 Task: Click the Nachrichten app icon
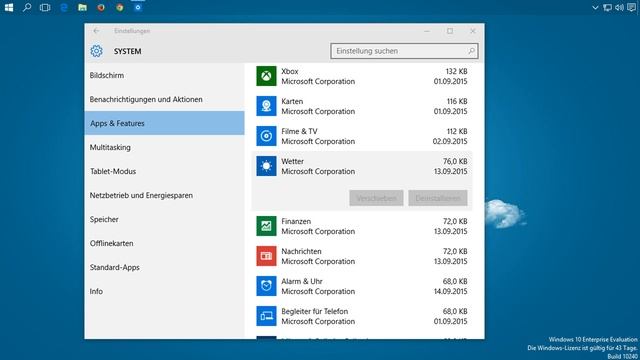coord(266,256)
